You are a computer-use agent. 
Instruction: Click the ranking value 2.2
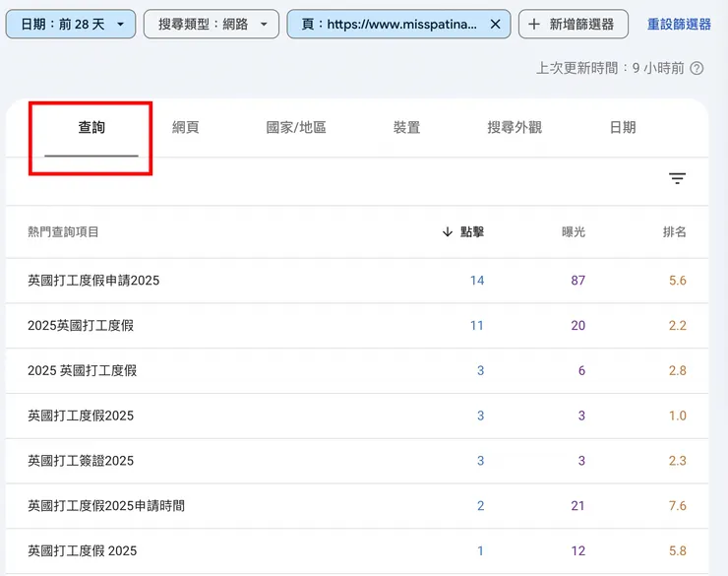[678, 326]
